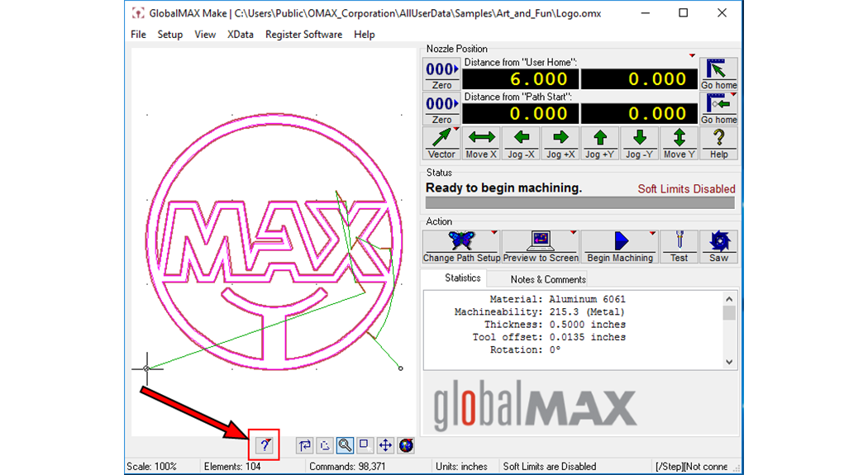This screenshot has height=475, width=868.
Task: Click the Test nozzle button
Action: coord(679,247)
